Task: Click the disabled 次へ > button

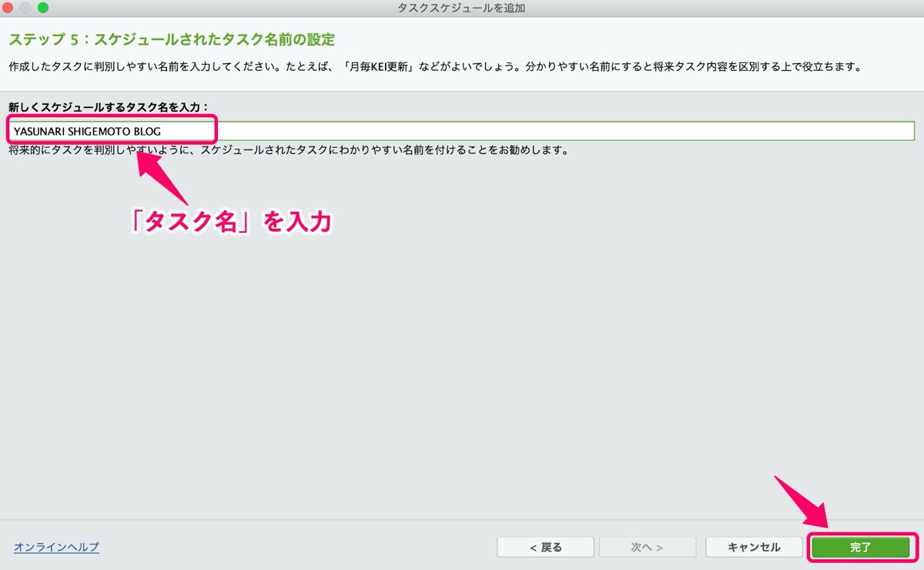Action: point(648,547)
